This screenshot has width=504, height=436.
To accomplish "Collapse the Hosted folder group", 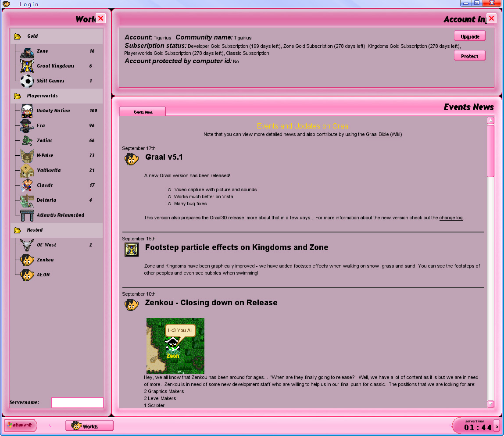I will [x=18, y=230].
